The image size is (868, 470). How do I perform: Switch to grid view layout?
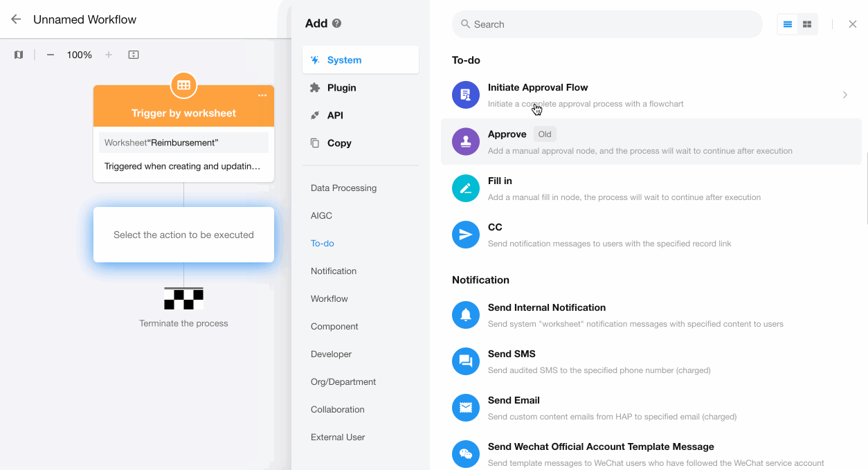click(x=807, y=24)
